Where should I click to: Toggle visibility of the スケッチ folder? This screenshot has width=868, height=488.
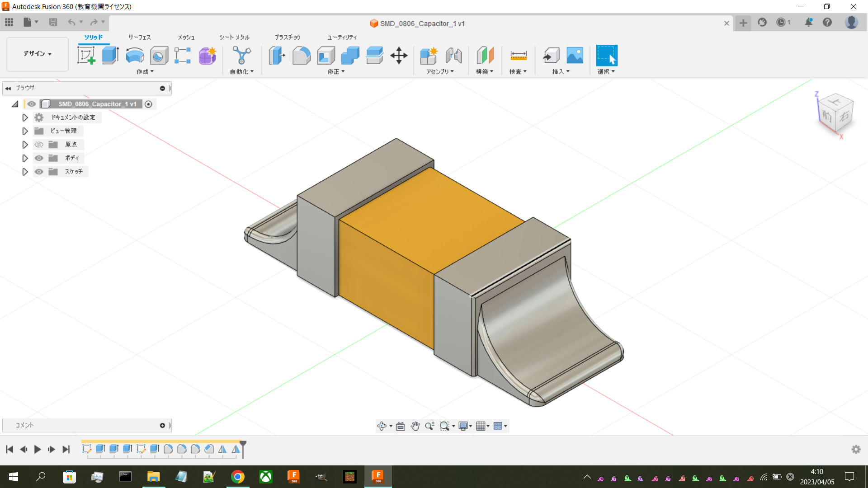point(39,172)
